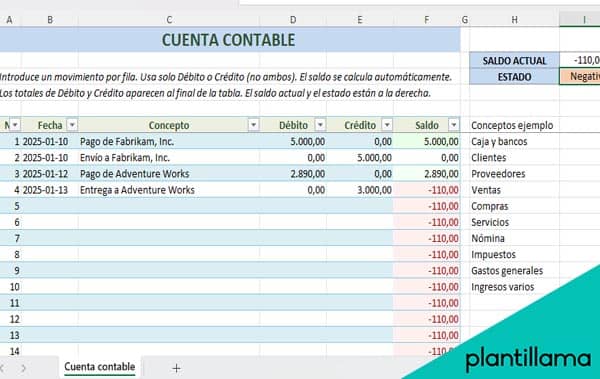
Task: Select cell 'Envío a Fabrikam, Inc.'
Action: click(169, 157)
